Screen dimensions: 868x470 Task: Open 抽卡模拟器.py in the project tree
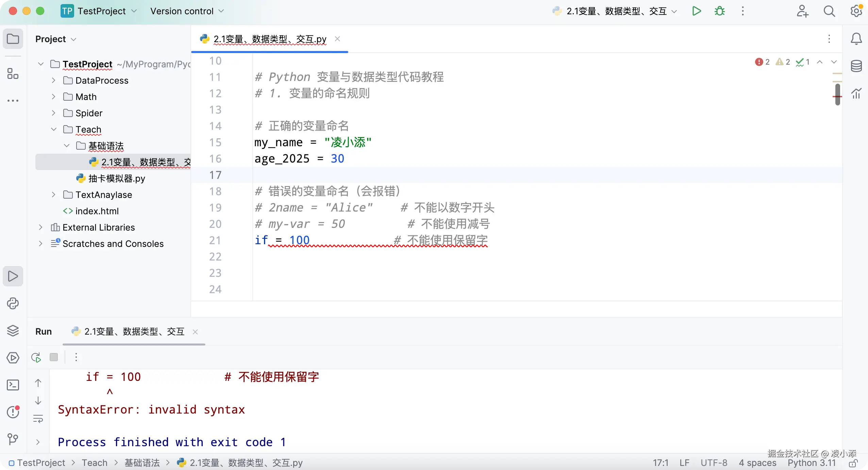pyautogui.click(x=116, y=179)
